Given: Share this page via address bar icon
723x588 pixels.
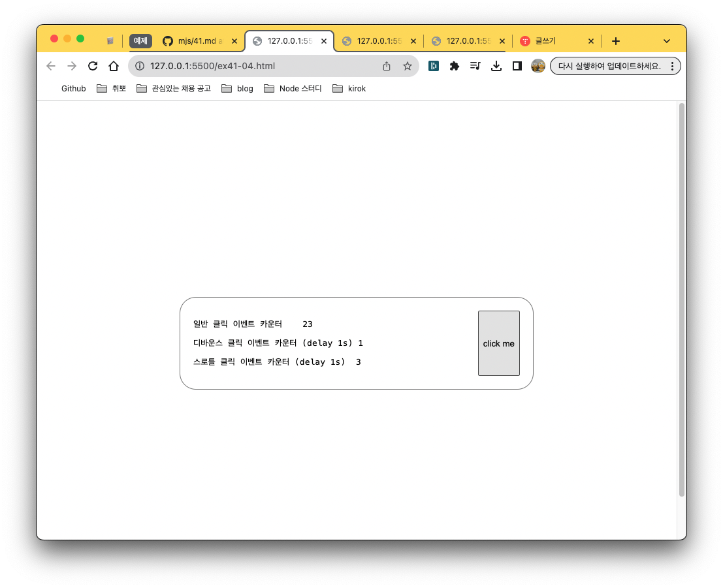Looking at the screenshot, I should (387, 66).
